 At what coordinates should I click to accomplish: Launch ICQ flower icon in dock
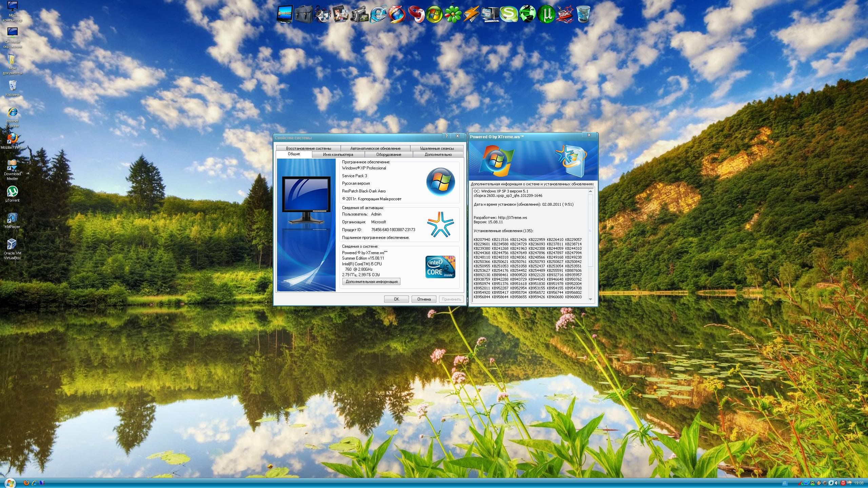[453, 14]
